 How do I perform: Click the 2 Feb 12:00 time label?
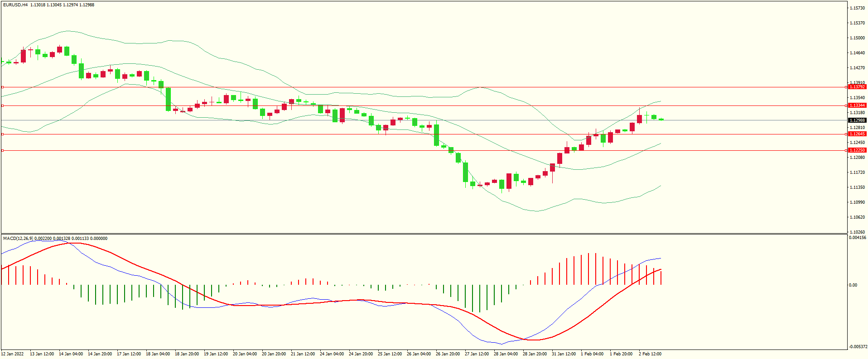(650, 354)
